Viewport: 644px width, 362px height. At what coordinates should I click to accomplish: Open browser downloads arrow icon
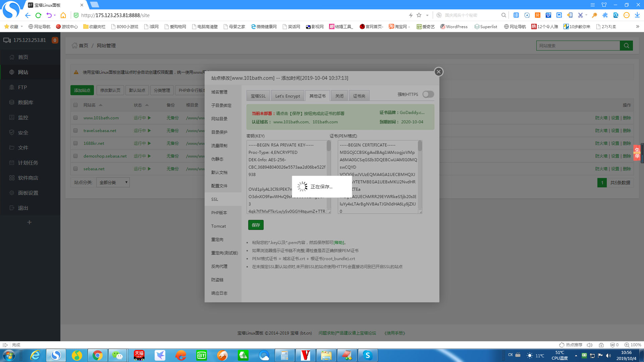(637, 15)
